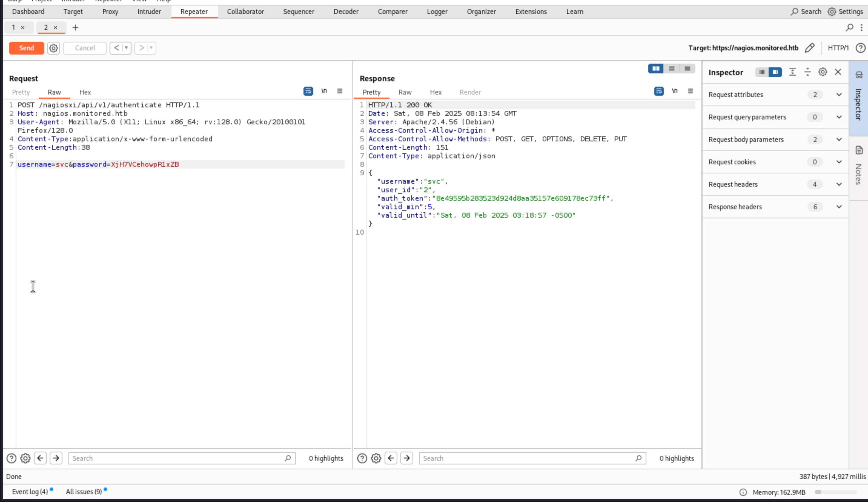Switch to side-by-side layout view
The height and width of the screenshot is (502, 868).
point(655,69)
